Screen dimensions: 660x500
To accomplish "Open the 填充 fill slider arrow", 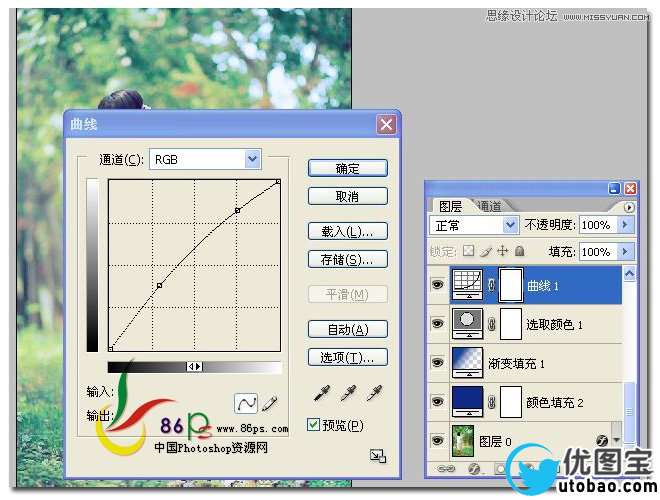I will [x=625, y=251].
